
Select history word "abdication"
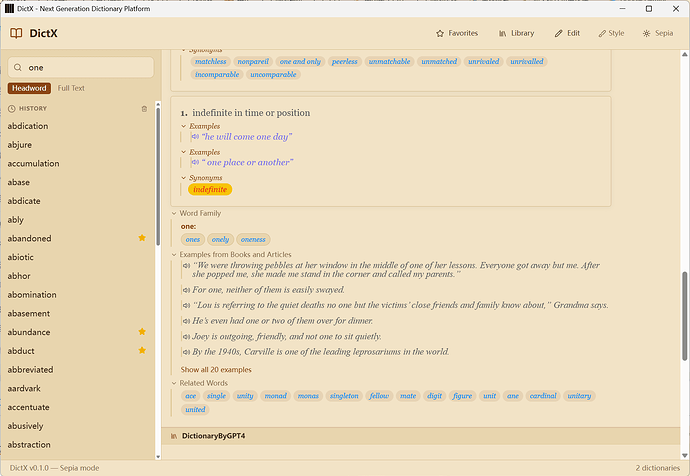tap(28, 126)
